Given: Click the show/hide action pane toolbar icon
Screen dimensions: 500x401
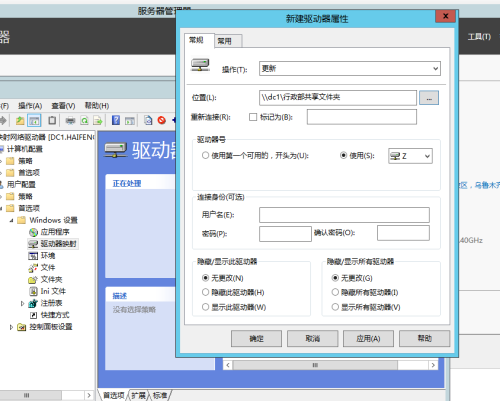Looking at the screenshot, I should pos(130,120).
